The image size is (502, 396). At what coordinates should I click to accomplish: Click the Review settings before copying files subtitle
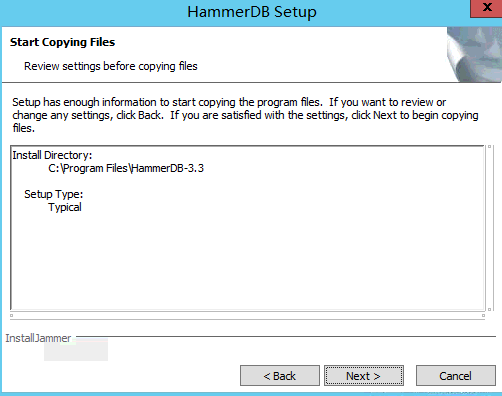coord(111,66)
